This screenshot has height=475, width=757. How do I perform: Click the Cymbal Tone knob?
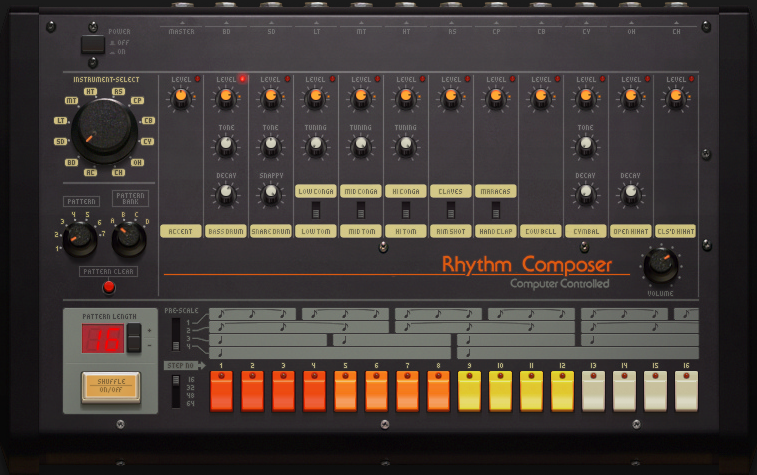tap(586, 146)
